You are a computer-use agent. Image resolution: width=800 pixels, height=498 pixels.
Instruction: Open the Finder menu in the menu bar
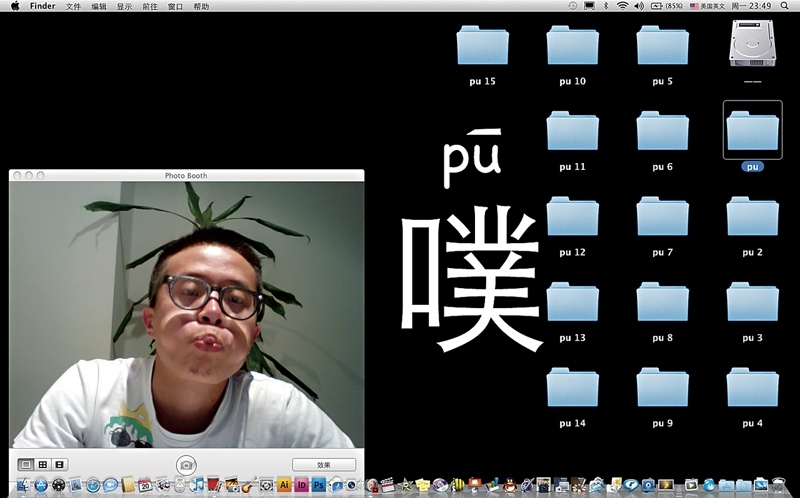tap(42, 6)
